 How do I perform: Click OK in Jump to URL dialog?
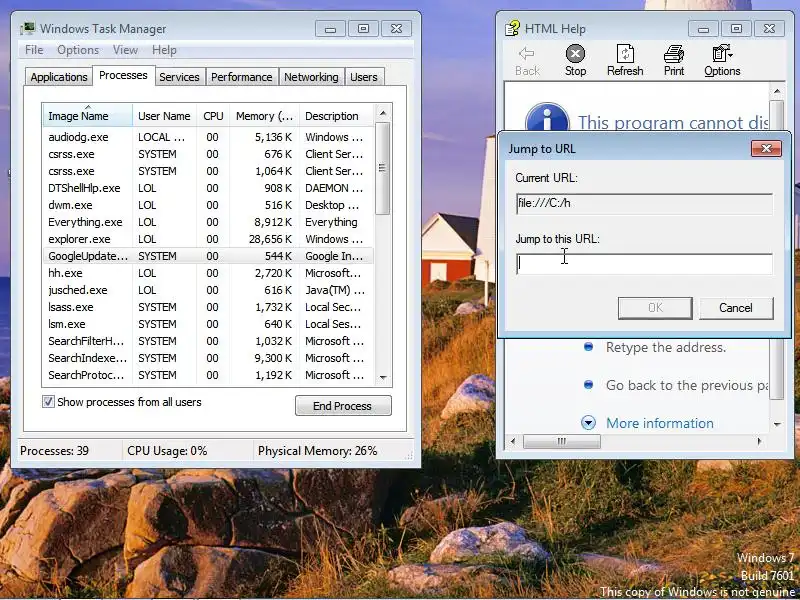tap(655, 308)
